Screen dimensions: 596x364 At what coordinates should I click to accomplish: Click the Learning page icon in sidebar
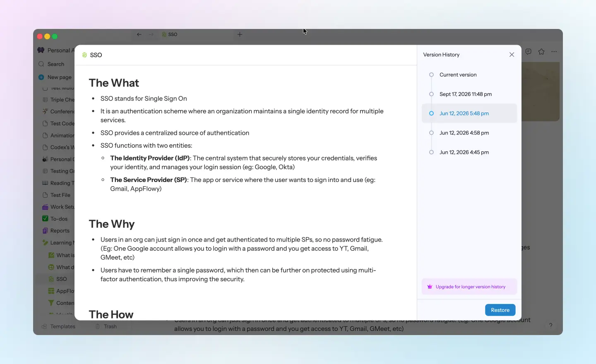click(x=45, y=243)
